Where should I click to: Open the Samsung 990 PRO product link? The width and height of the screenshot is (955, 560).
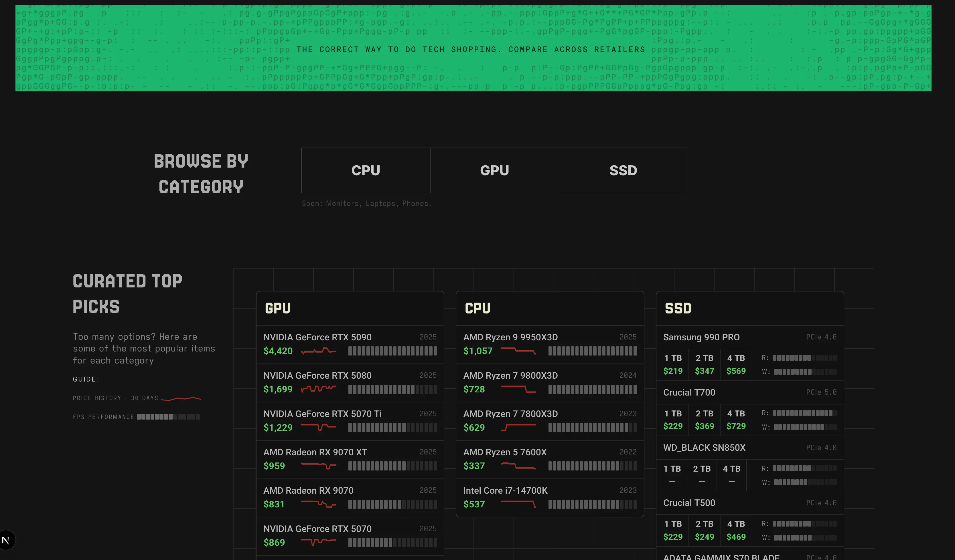tap(701, 337)
